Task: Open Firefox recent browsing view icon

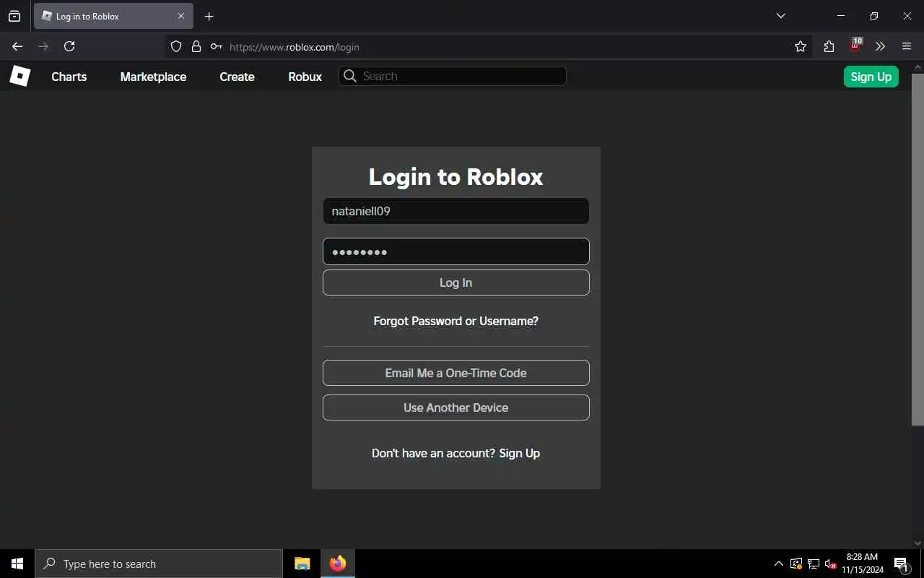Action: [x=14, y=16]
